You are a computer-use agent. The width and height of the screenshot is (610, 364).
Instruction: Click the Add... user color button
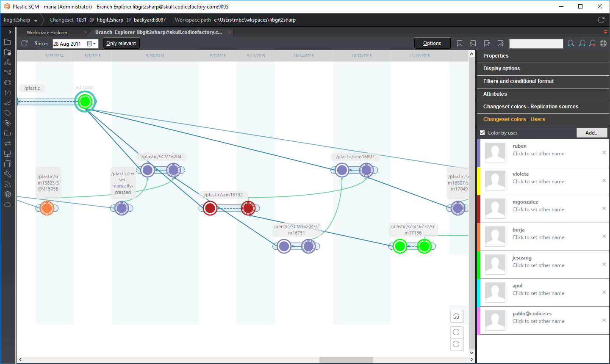tap(592, 133)
